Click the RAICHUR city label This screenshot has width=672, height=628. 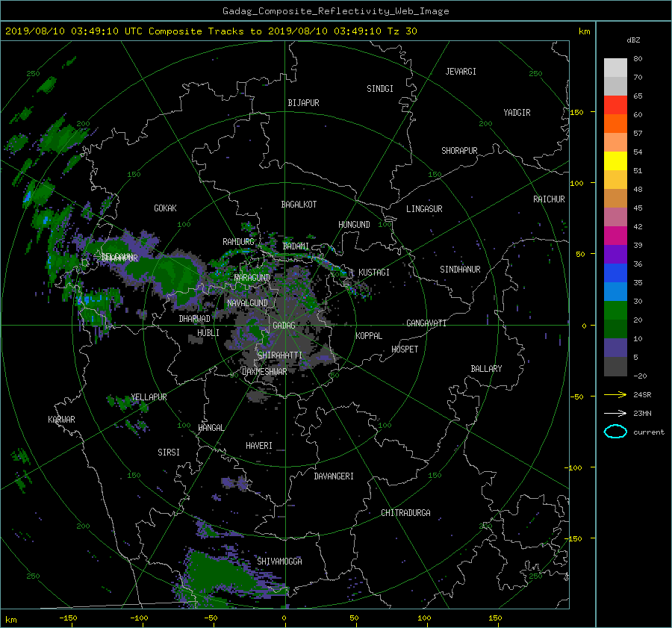(x=549, y=199)
